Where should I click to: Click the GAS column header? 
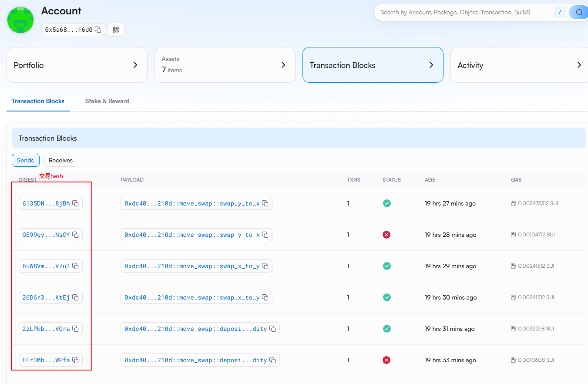pos(516,179)
